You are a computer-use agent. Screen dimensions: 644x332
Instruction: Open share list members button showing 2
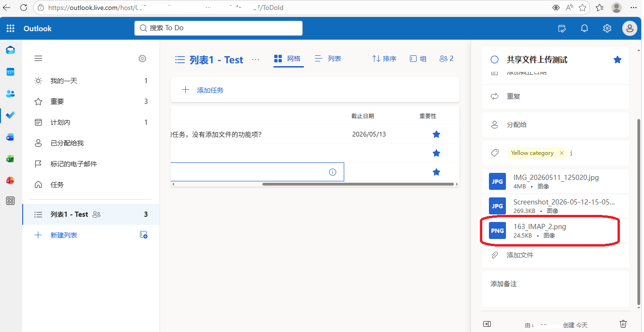coord(446,59)
